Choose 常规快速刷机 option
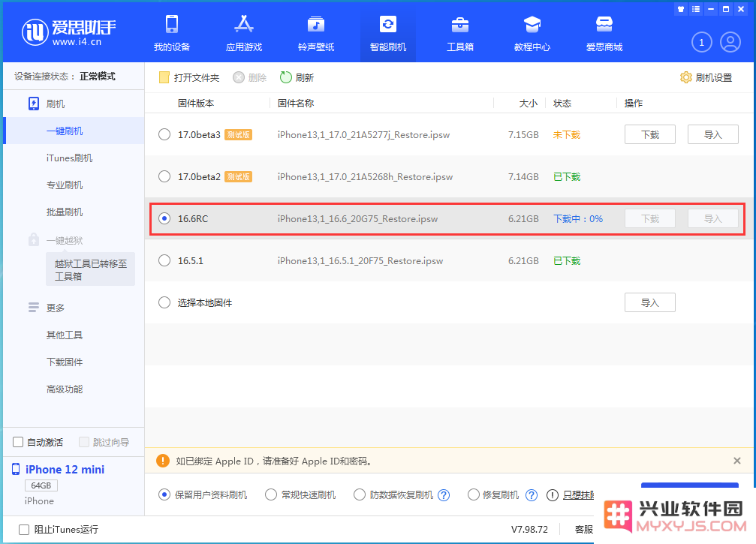The image size is (756, 544). click(271, 494)
